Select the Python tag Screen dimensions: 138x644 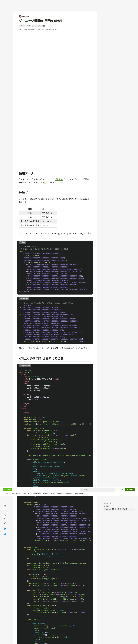pos(22,26)
